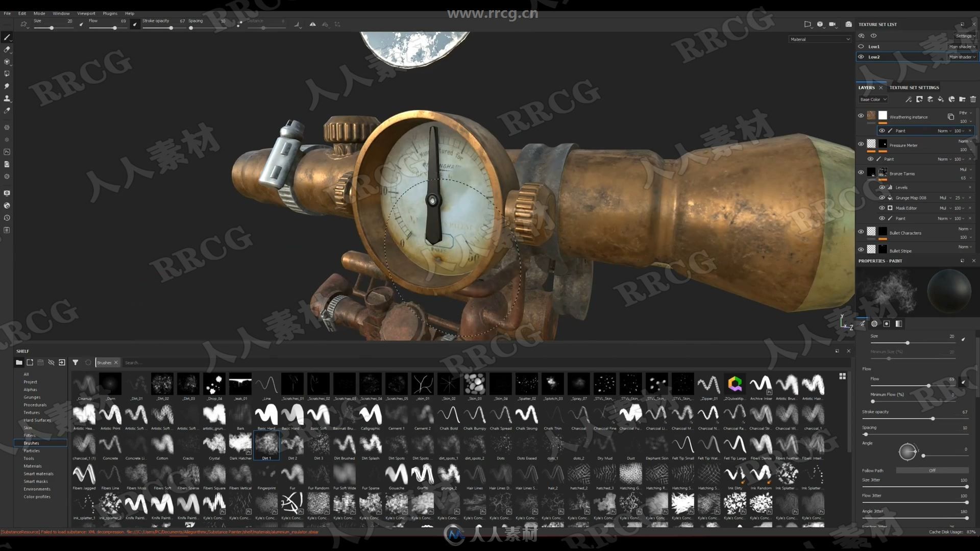Open Low2 Main shader dropdown

click(x=962, y=57)
